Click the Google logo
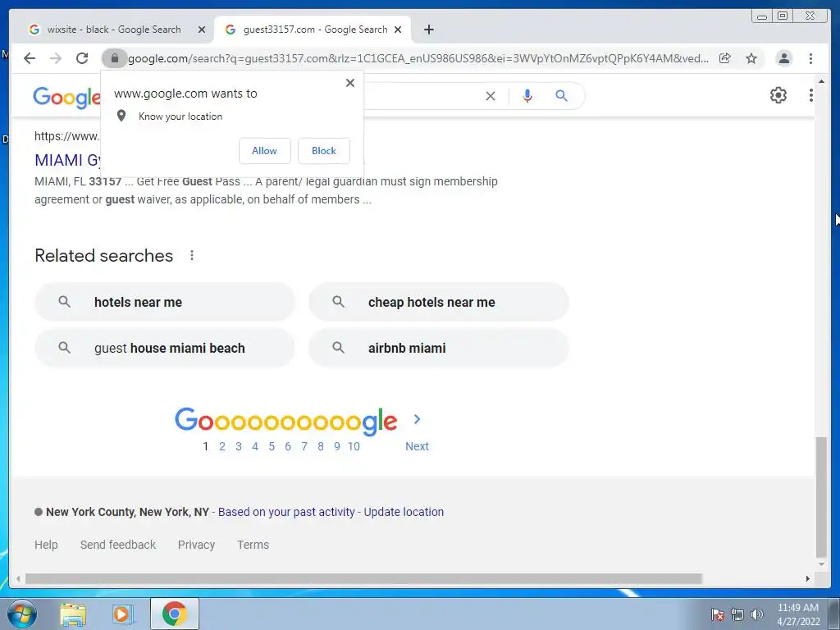Screen dimensions: 840x630 click(66, 98)
